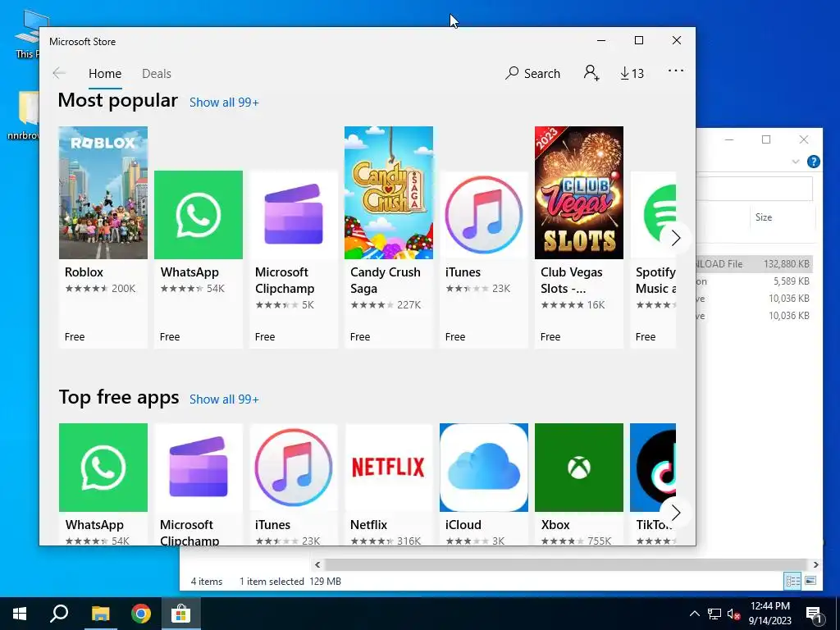Click the File Explorer search box

point(755,189)
